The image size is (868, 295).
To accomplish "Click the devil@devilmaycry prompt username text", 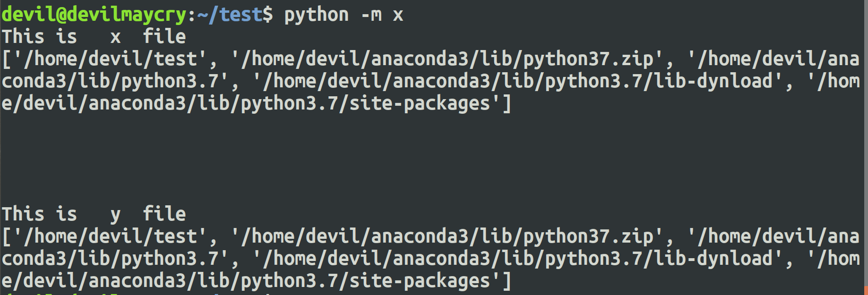I will tap(94, 15).
